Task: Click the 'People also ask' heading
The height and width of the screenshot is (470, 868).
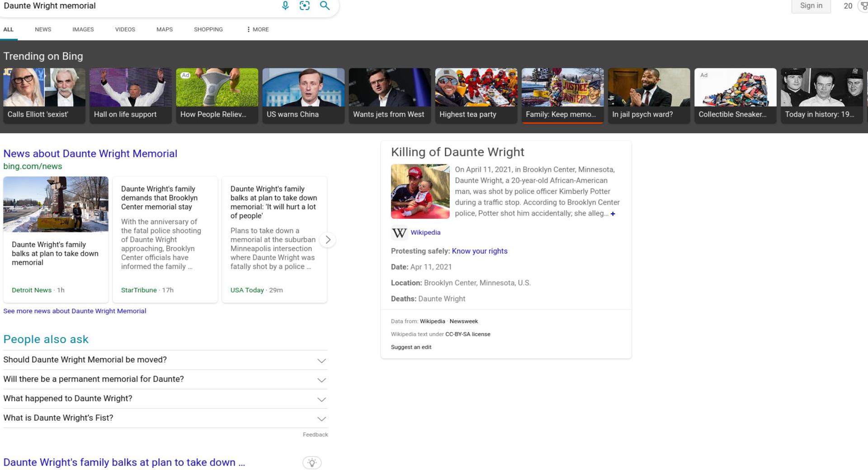Action: coord(46,339)
